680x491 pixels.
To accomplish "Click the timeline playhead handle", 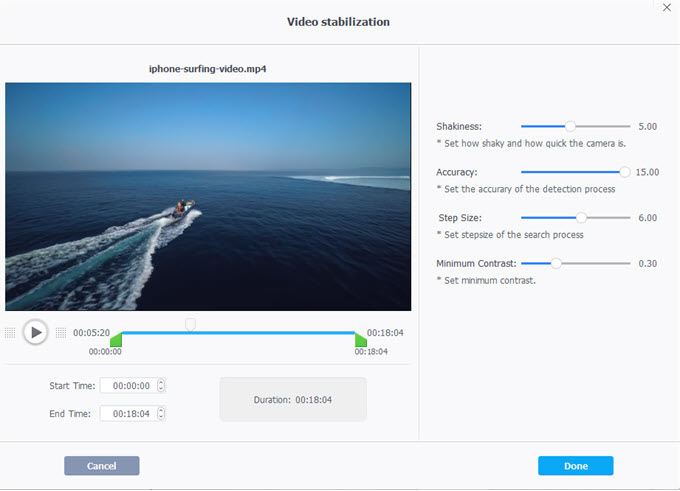I will (x=190, y=324).
